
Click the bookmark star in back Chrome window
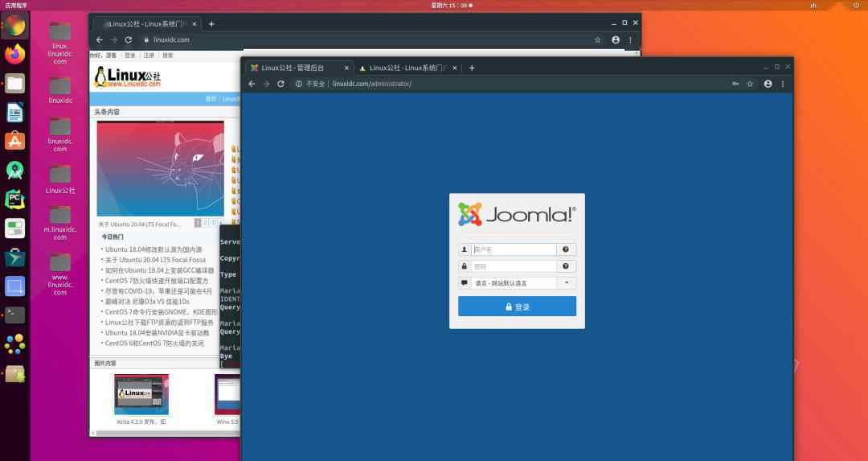[597, 40]
